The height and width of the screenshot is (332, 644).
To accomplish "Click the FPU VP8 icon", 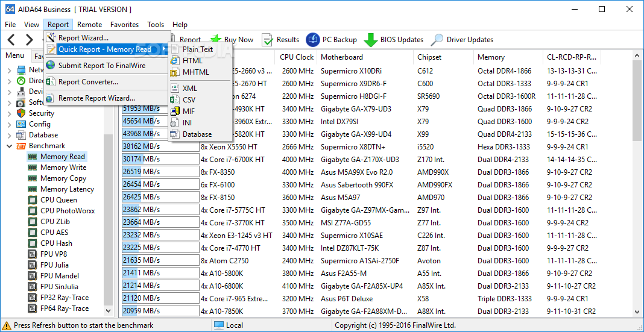I will (32, 254).
